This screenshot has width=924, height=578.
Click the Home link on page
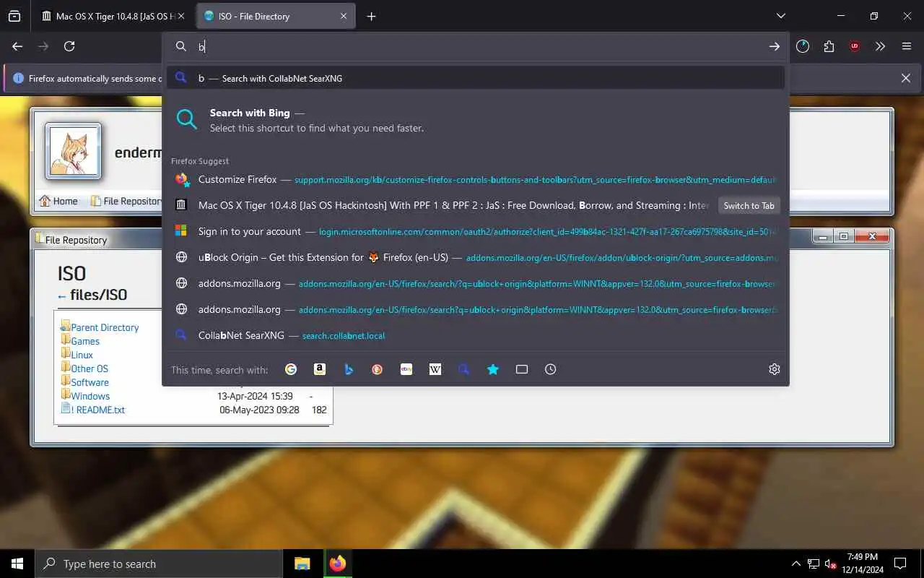(x=59, y=201)
